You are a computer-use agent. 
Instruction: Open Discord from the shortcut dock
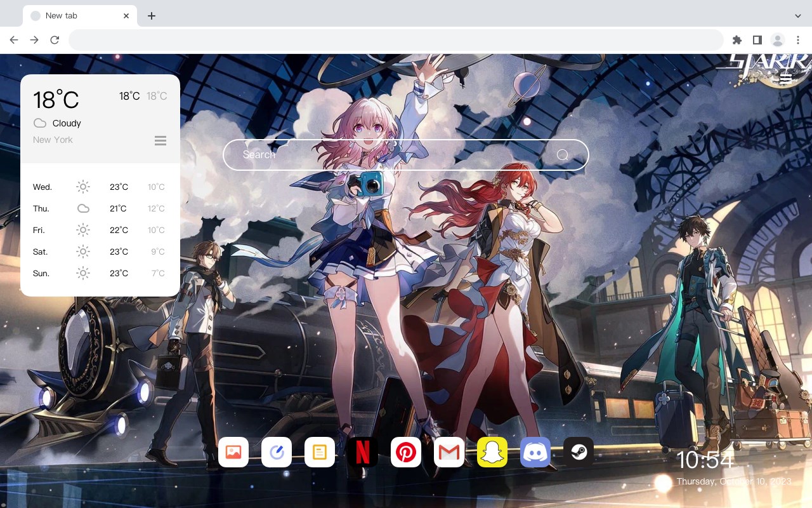(x=535, y=452)
